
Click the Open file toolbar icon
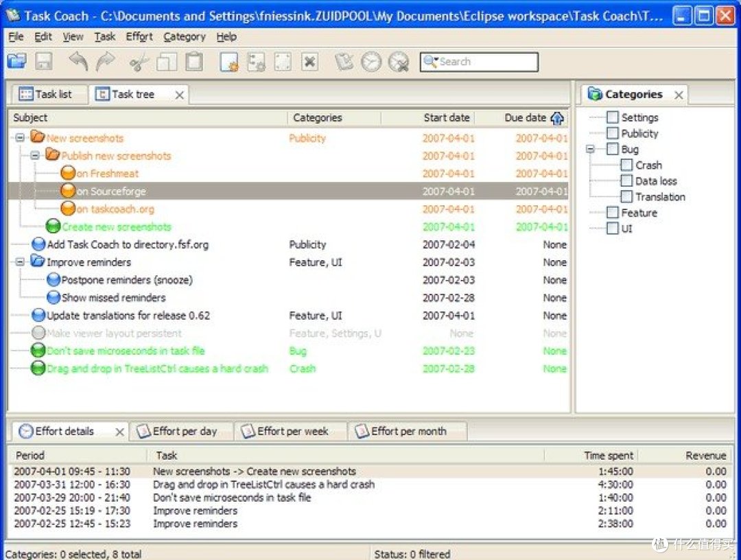pos(16,62)
